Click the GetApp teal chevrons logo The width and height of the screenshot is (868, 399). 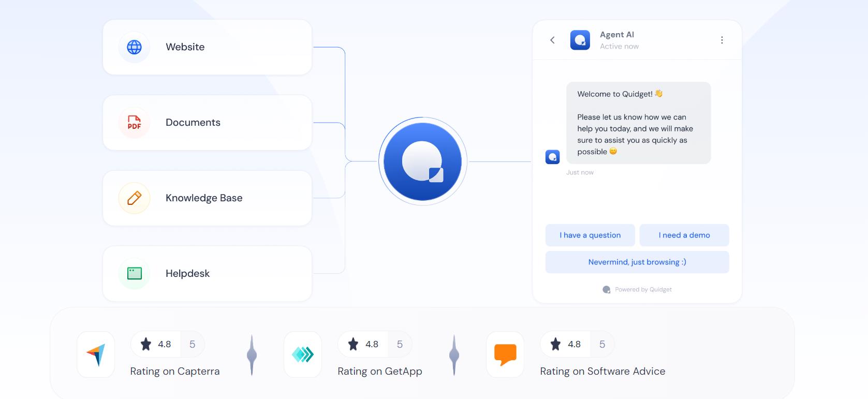click(x=303, y=354)
